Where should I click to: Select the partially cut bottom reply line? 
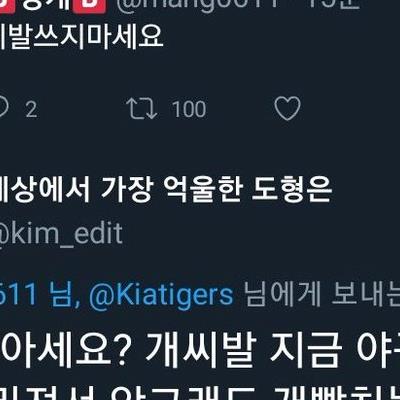[200, 393]
